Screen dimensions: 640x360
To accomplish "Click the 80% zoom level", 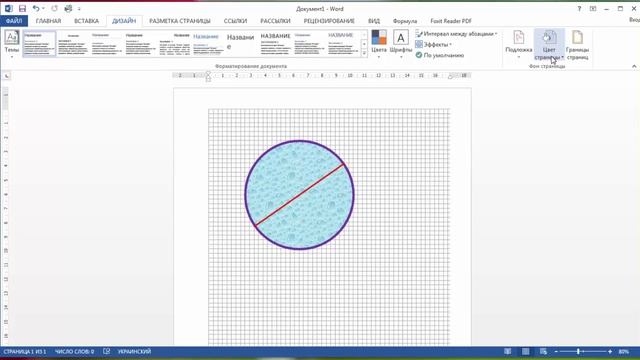I will pyautogui.click(x=624, y=351).
